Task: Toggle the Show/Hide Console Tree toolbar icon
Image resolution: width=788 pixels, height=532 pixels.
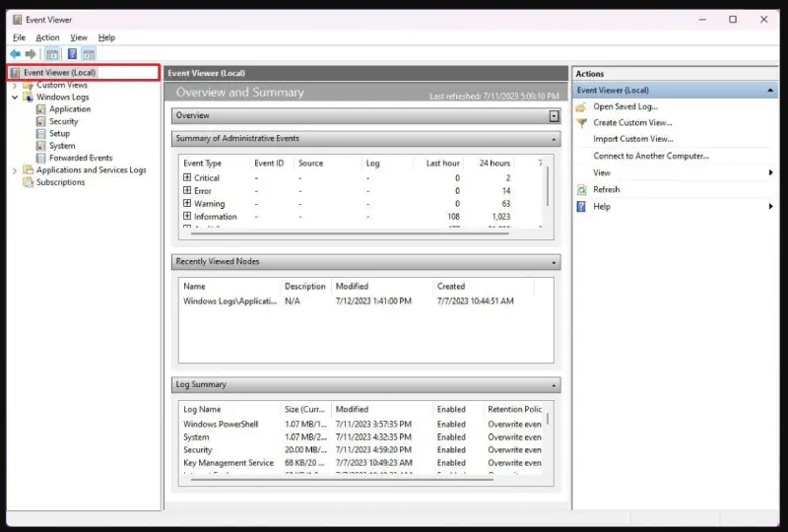Action: click(x=52, y=54)
